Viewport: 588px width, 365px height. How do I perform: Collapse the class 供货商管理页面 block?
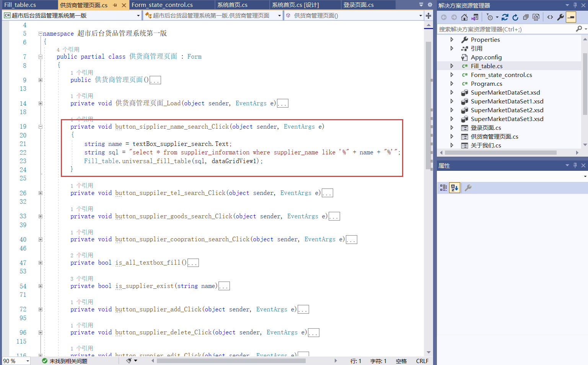pos(40,57)
